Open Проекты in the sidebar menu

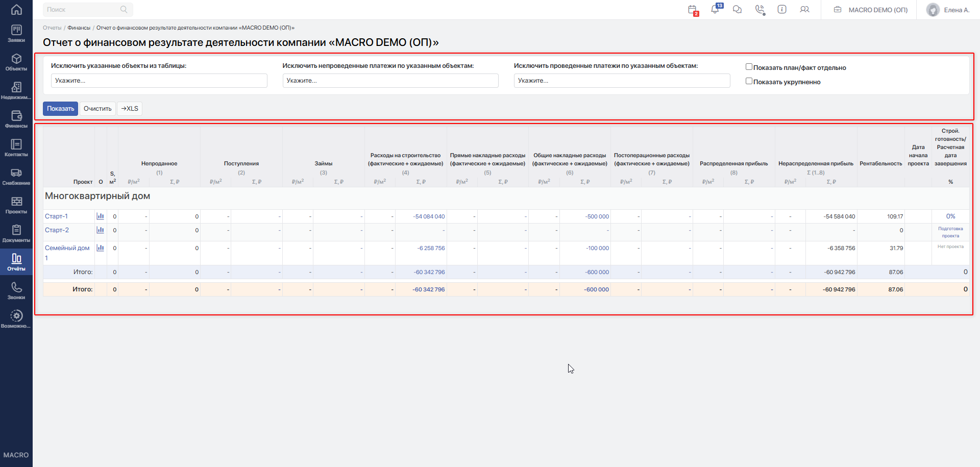point(16,205)
